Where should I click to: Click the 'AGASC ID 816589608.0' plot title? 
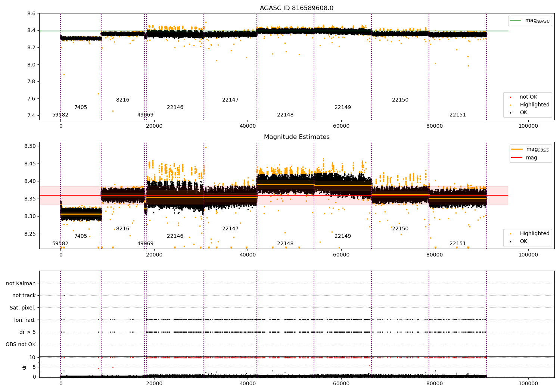pos(297,8)
